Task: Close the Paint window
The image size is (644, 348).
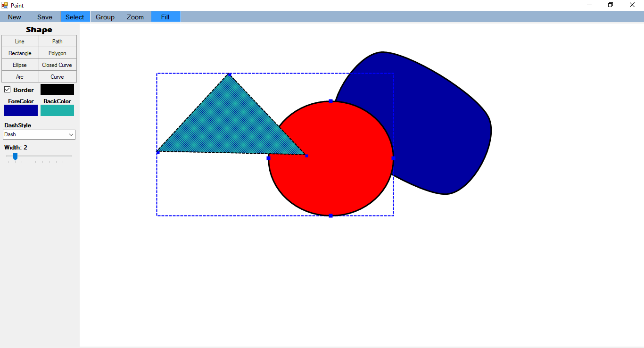Action: pos(632,5)
